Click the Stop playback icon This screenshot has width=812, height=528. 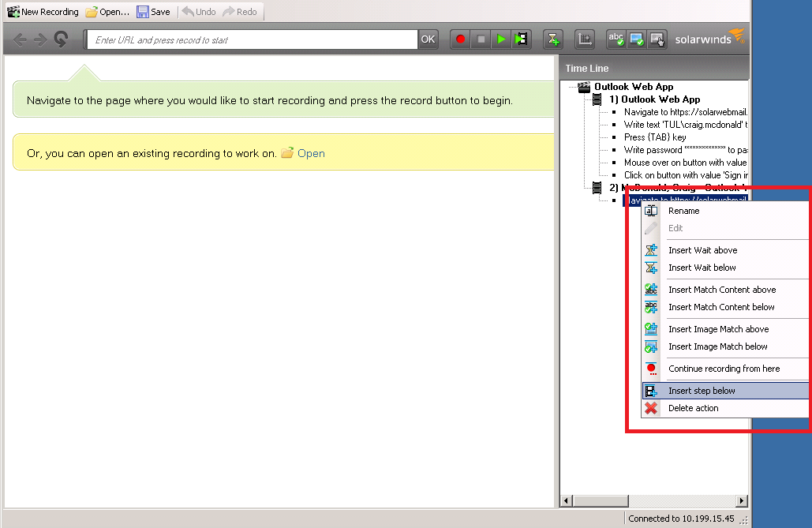pyautogui.click(x=481, y=39)
